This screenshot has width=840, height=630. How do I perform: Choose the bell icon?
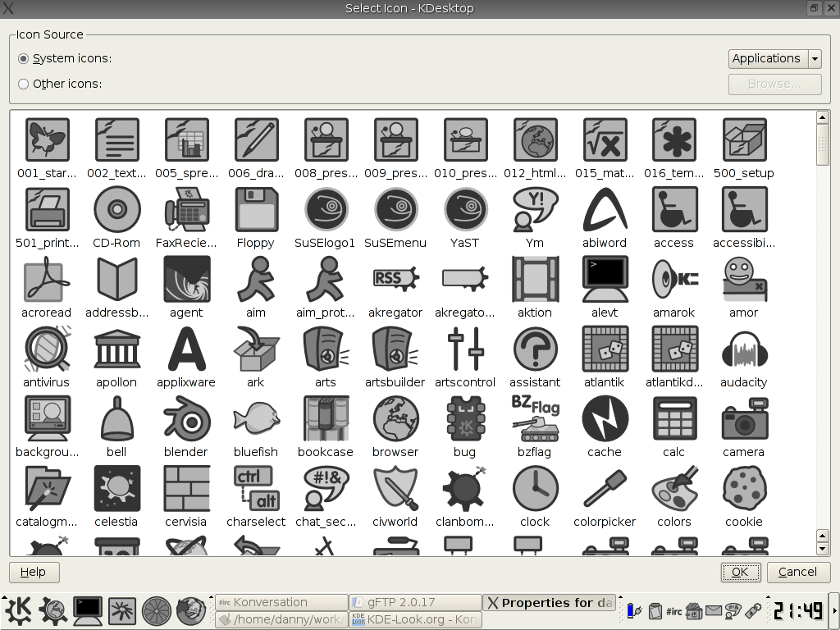tap(116, 419)
